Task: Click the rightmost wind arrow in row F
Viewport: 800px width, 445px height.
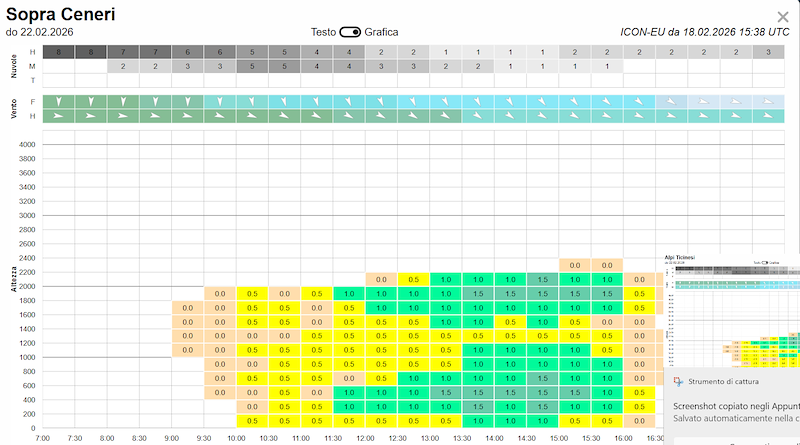Action: pyautogui.click(x=768, y=101)
